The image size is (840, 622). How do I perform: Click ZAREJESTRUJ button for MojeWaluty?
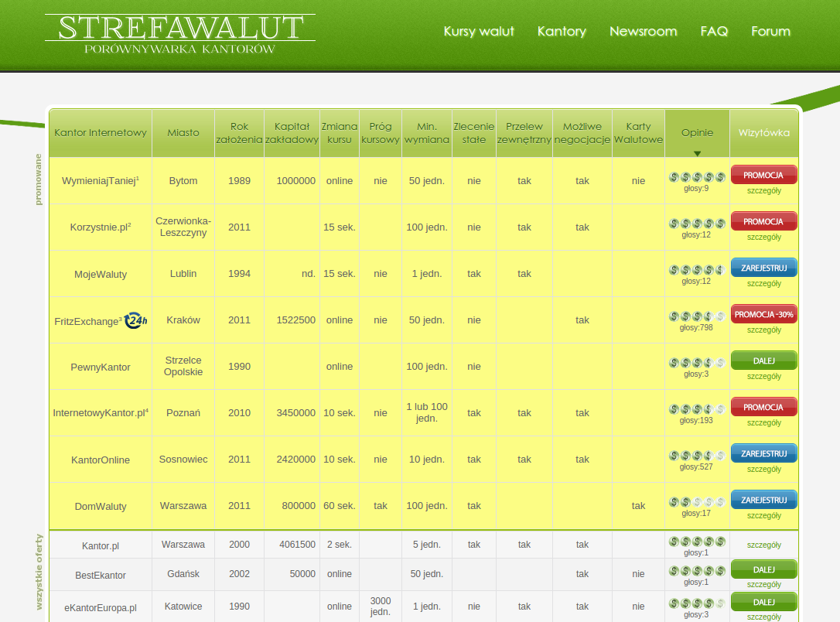(x=764, y=268)
